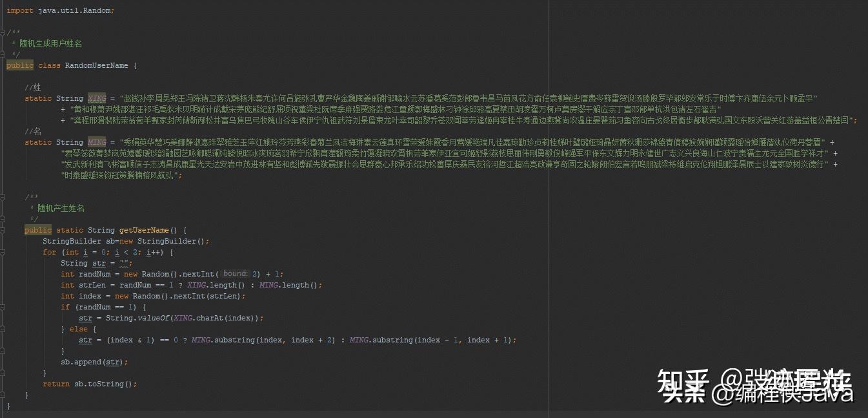
Task: Click the end fold marker of class Javadoc
Action: [x=3, y=54]
